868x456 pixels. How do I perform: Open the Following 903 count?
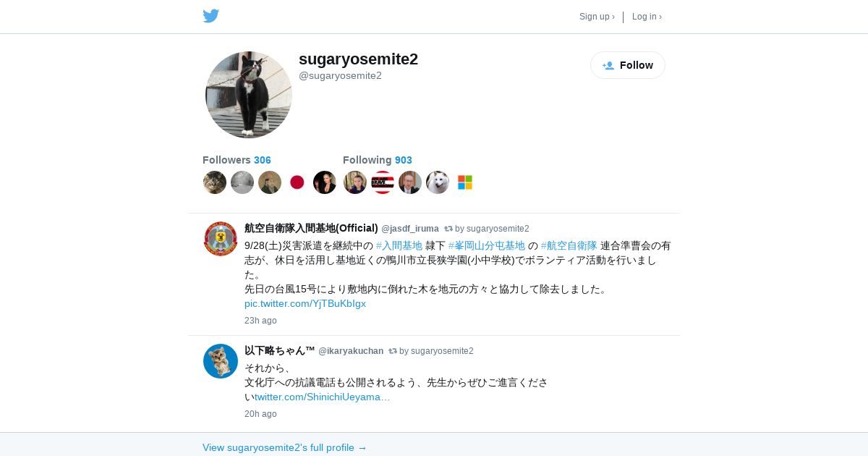tap(378, 160)
